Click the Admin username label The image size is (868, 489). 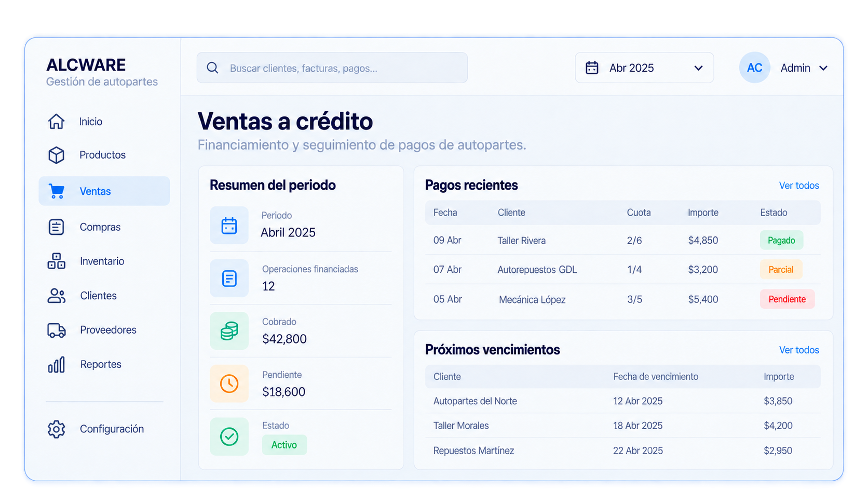795,68
